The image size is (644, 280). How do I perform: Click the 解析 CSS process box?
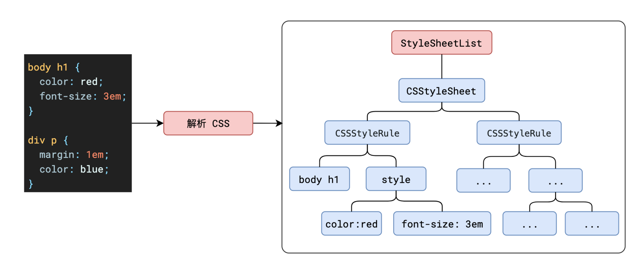pos(208,123)
